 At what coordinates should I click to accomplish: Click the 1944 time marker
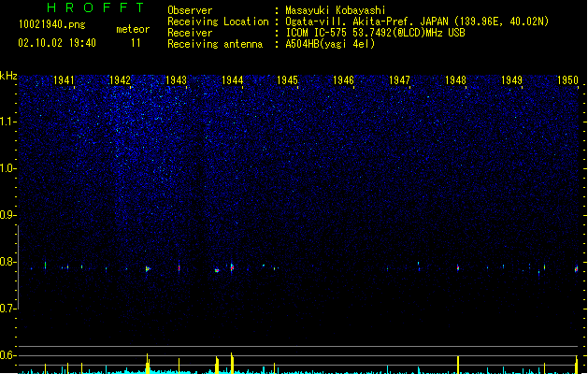click(232, 80)
